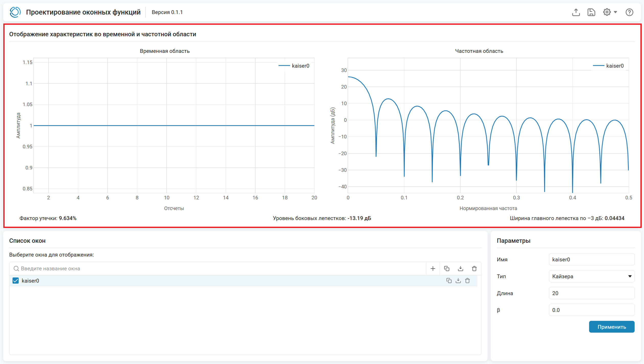Toggle kaiser0 legend in frequency-domain plot
The image size is (644, 364).
608,66
